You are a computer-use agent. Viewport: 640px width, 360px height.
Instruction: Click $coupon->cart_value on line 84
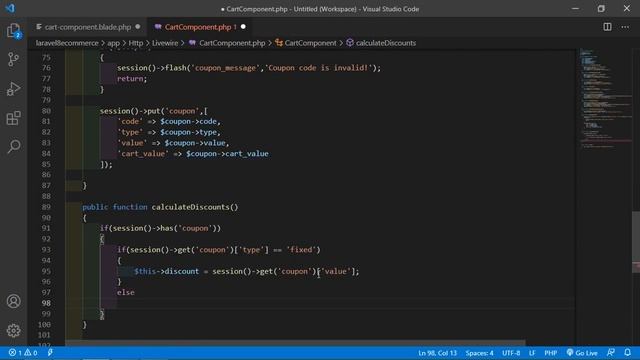pos(227,153)
